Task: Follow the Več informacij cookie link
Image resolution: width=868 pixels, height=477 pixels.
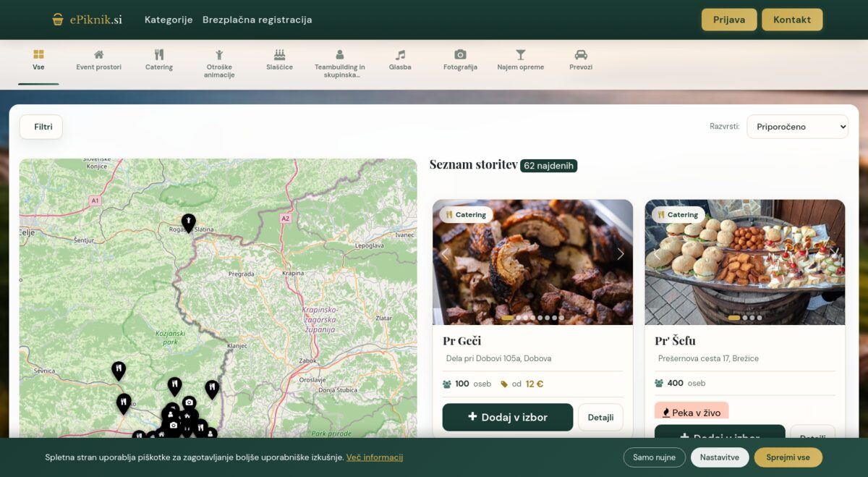Action: 375,457
